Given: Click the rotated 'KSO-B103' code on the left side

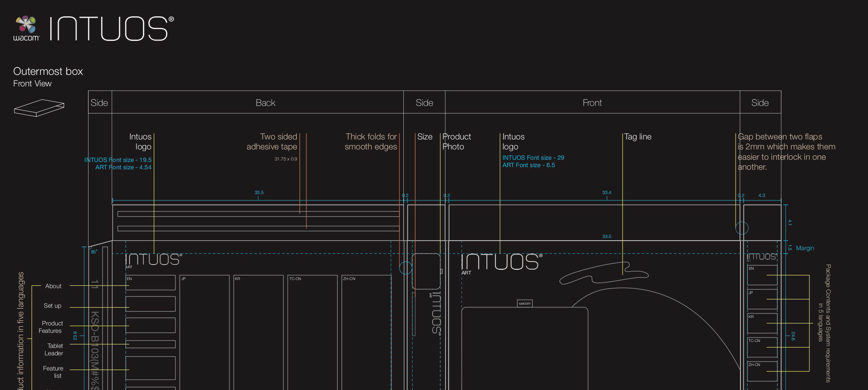Looking at the screenshot, I should [x=95, y=351].
